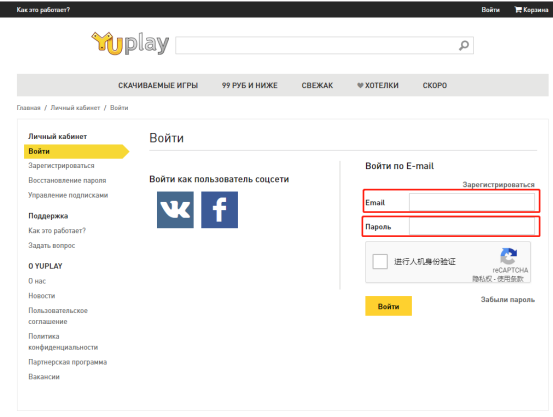Viewport: 553px width, 417px height.
Task: Log in with the VK icon
Action: point(175,210)
